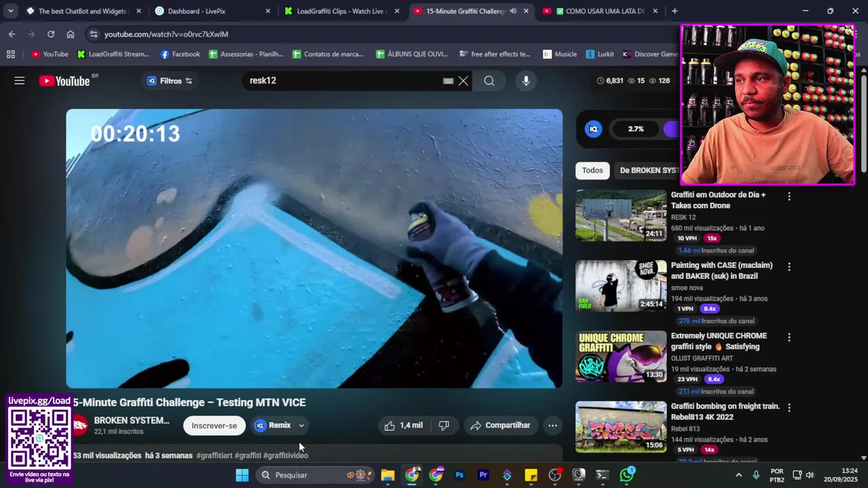Screen dimensions: 868x488
Task: Open the on-screen keyboard icon in search box
Action: pyautogui.click(x=448, y=81)
